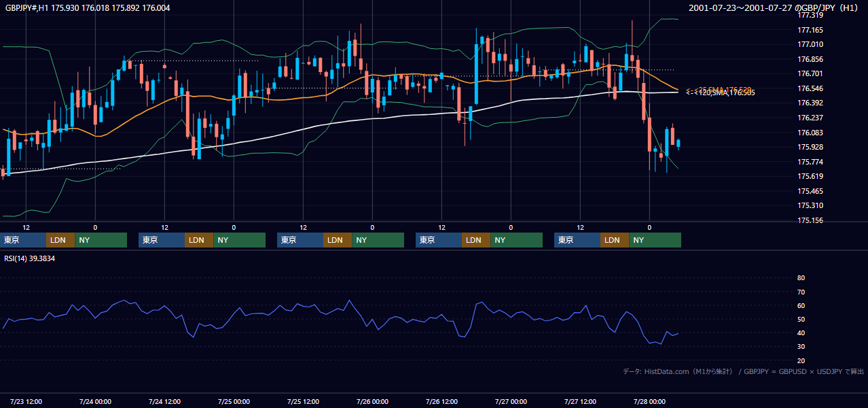Click price axis label 176.237
Image resolution: width=868 pixels, height=408 pixels.
coord(810,118)
